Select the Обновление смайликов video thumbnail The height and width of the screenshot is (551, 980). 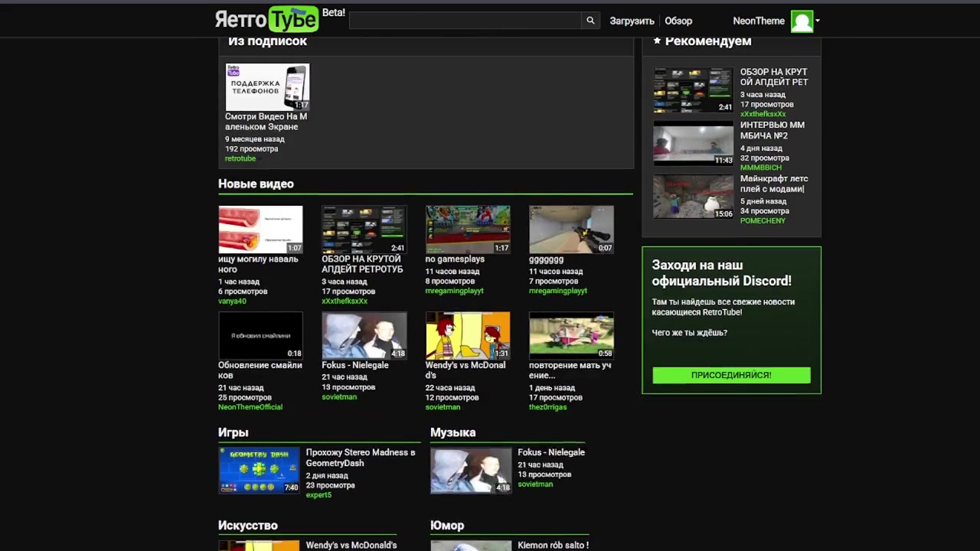pos(260,335)
